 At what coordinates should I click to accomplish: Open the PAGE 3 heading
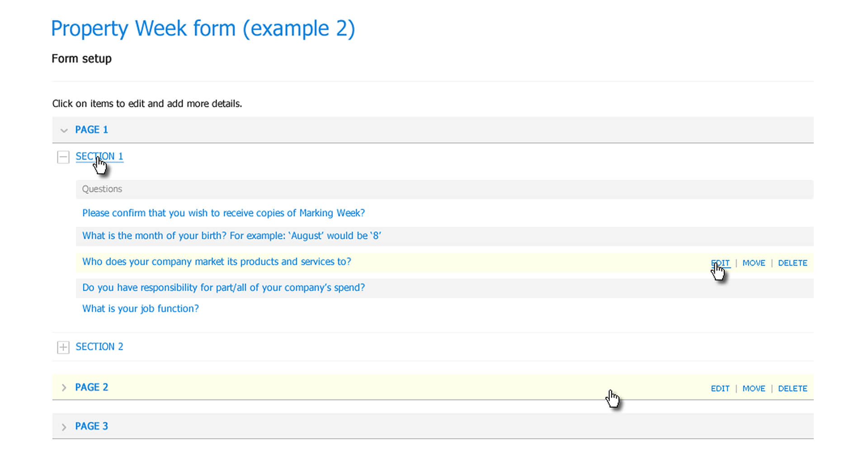pos(91,426)
